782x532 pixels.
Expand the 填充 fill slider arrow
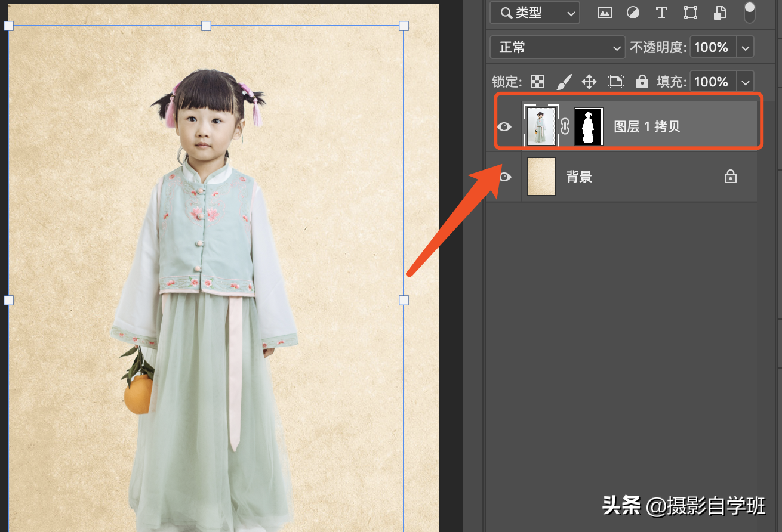745,82
